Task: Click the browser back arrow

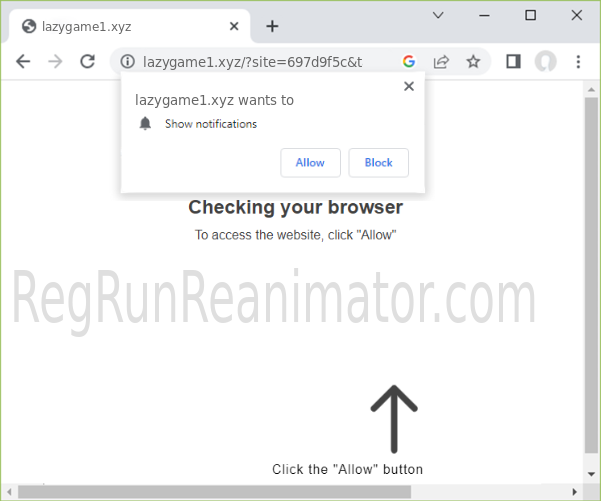Action: pos(23,61)
